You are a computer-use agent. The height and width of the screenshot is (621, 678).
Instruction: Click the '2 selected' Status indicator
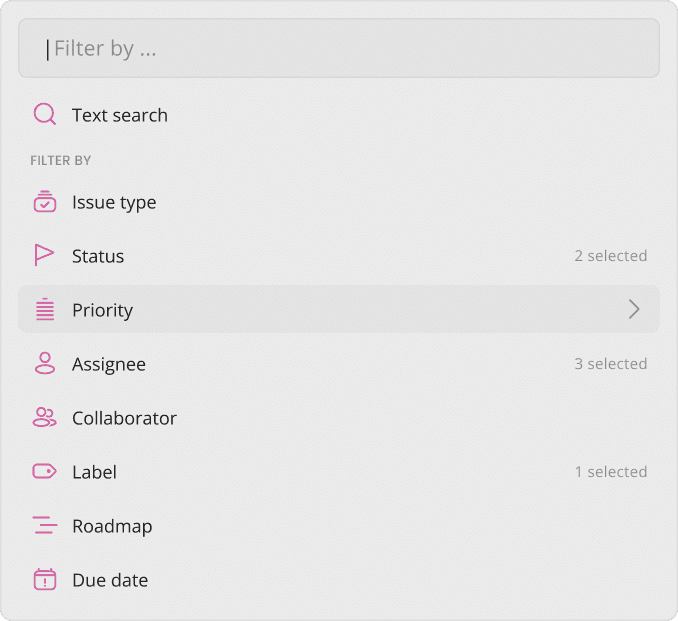click(611, 256)
